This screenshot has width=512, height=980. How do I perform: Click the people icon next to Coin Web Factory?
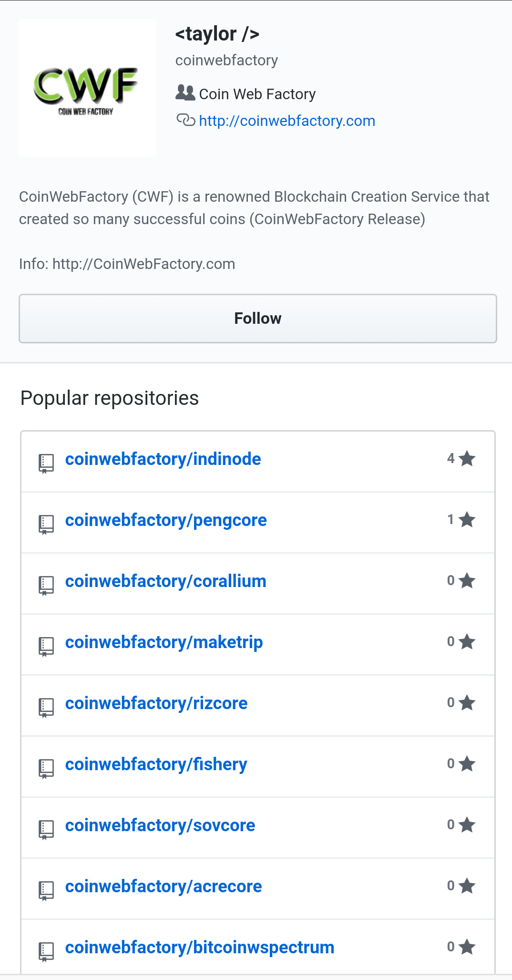tap(186, 93)
